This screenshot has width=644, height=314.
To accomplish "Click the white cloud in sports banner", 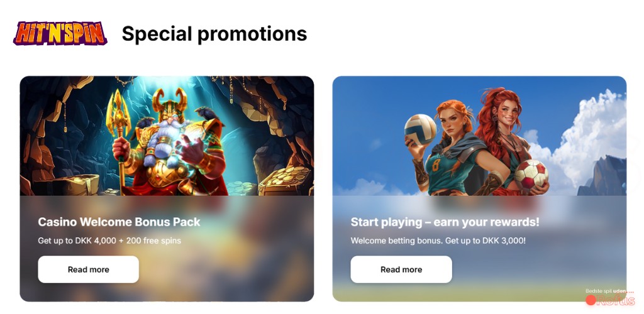I will (x=583, y=135).
